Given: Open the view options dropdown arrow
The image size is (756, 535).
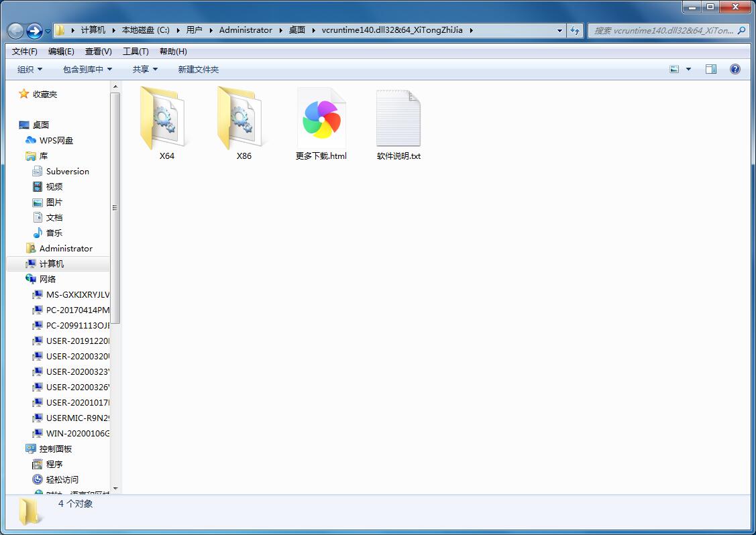Looking at the screenshot, I should coord(688,70).
